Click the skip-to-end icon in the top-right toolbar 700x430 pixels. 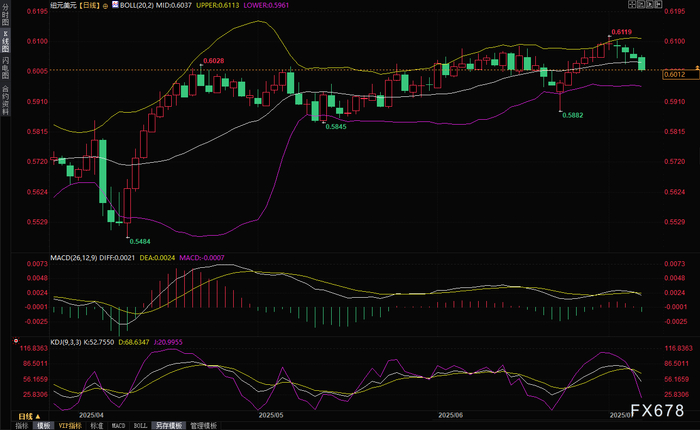[658, 4]
